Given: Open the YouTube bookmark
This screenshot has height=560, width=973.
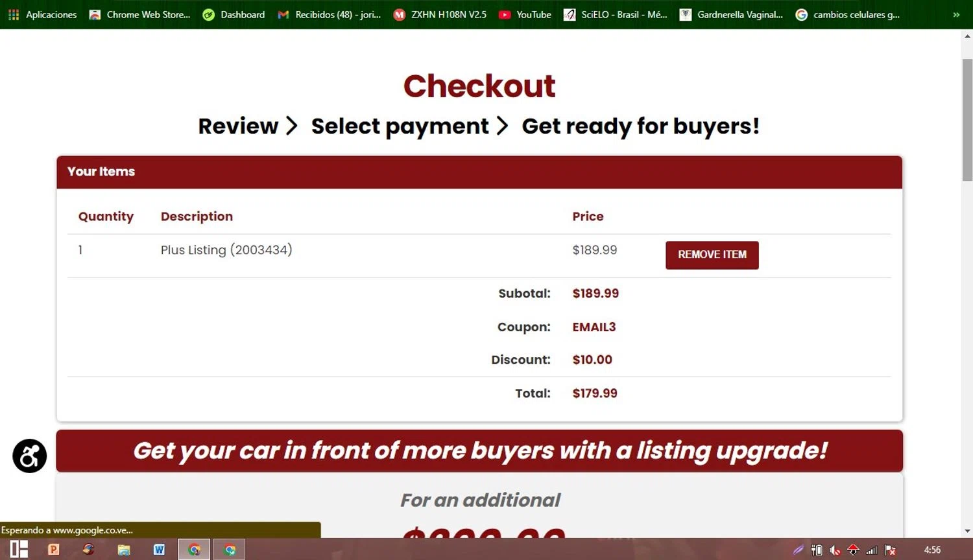Looking at the screenshot, I should tap(525, 14).
